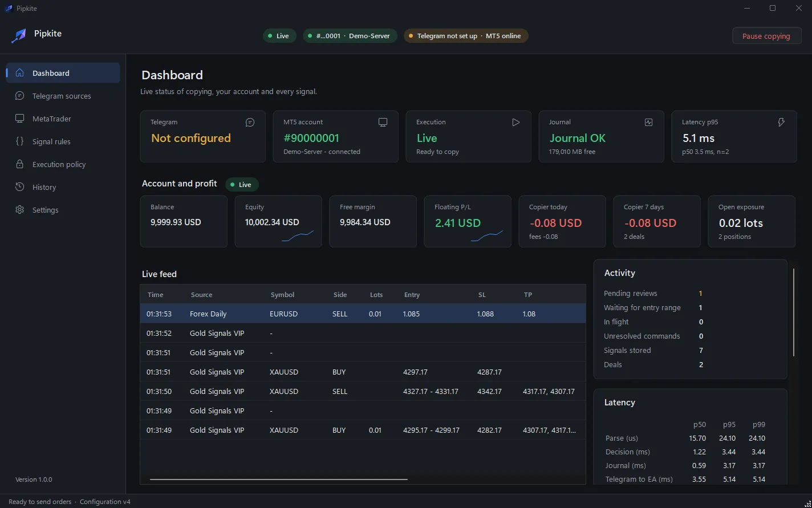Click the monitor icon on MT5 account card
The image size is (812, 508).
click(x=383, y=122)
